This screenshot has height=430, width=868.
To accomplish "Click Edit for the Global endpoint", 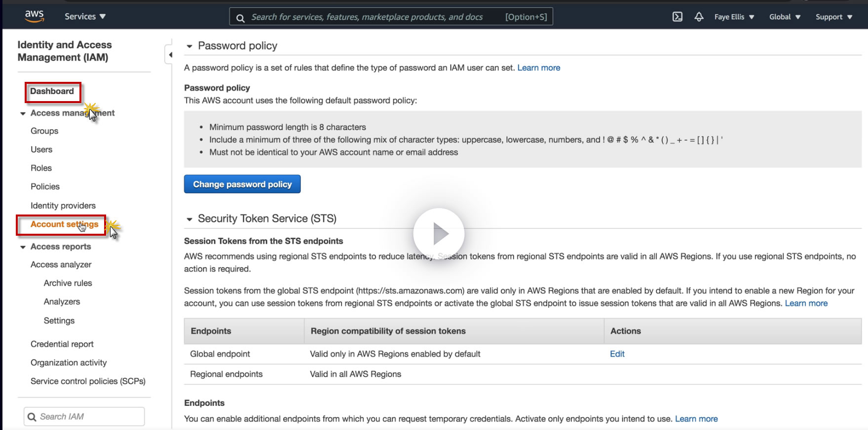I will tap(617, 354).
